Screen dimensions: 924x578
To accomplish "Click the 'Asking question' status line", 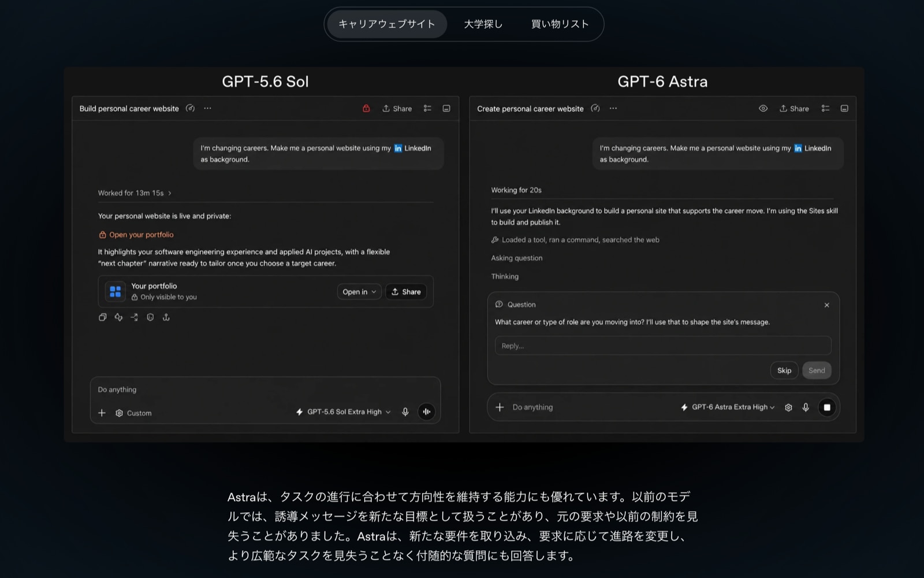I will pyautogui.click(x=517, y=258).
